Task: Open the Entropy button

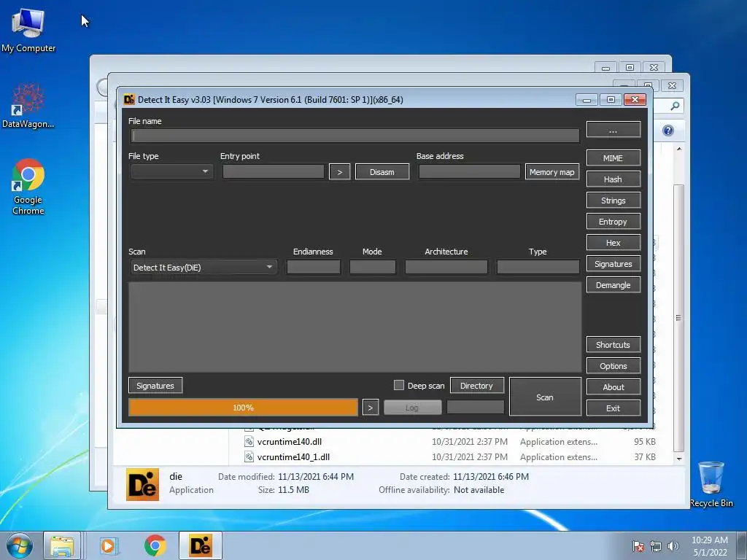Action: point(613,222)
